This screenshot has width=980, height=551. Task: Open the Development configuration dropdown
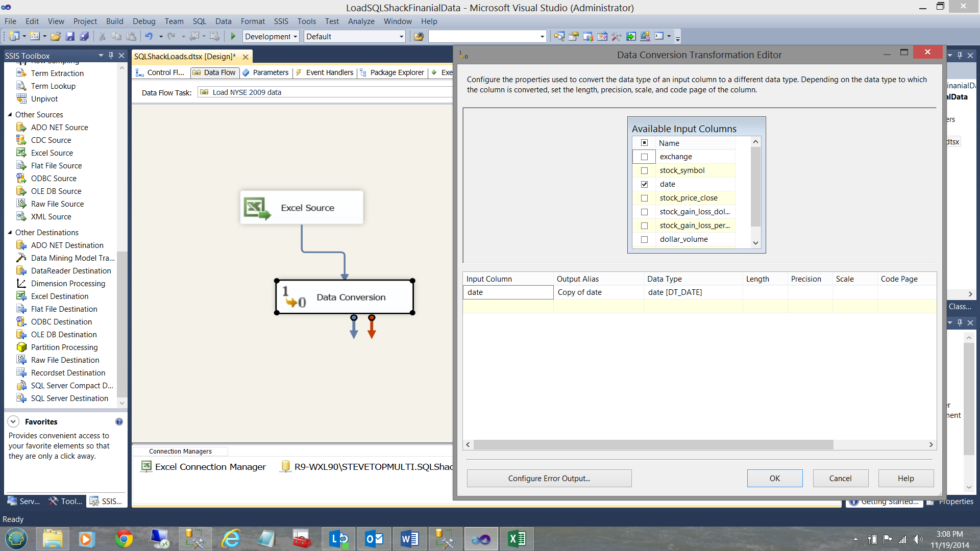(x=295, y=37)
